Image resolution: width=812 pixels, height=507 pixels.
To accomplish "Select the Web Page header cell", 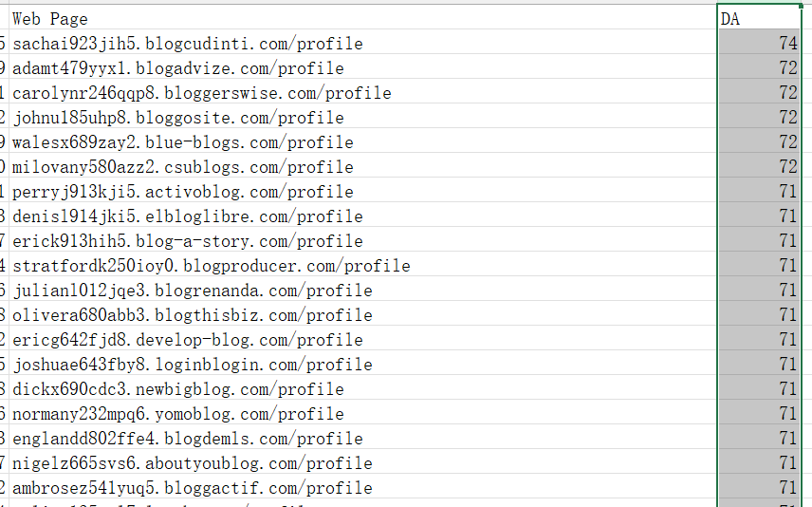I will [362, 18].
